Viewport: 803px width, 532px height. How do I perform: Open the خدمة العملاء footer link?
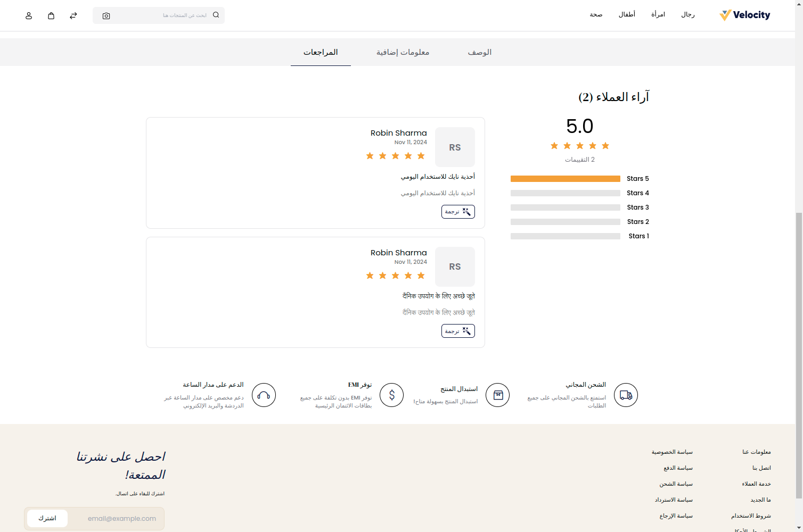[x=756, y=484]
